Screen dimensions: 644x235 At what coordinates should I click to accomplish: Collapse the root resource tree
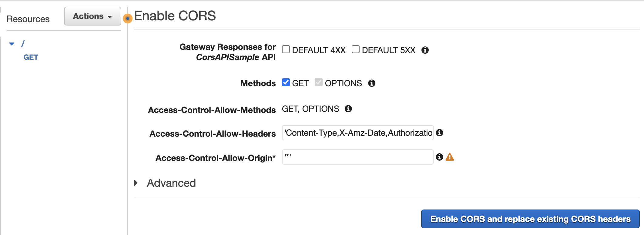(11, 43)
